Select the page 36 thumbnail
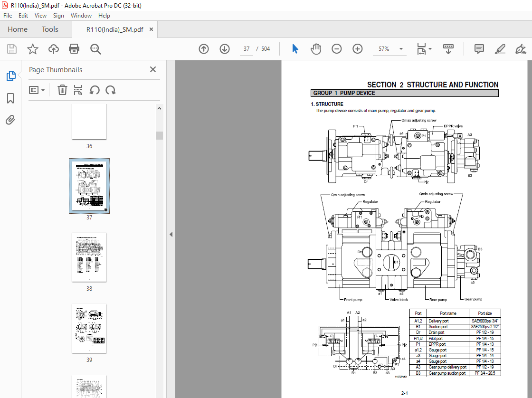532x398 pixels. 89,122
